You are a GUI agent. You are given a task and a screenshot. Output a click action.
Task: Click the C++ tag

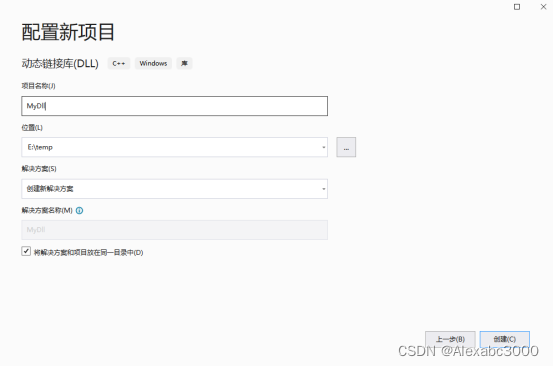119,64
